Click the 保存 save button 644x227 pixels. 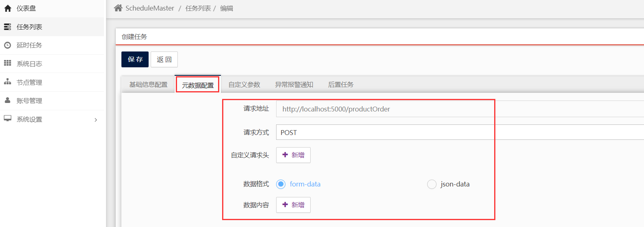pyautogui.click(x=135, y=59)
